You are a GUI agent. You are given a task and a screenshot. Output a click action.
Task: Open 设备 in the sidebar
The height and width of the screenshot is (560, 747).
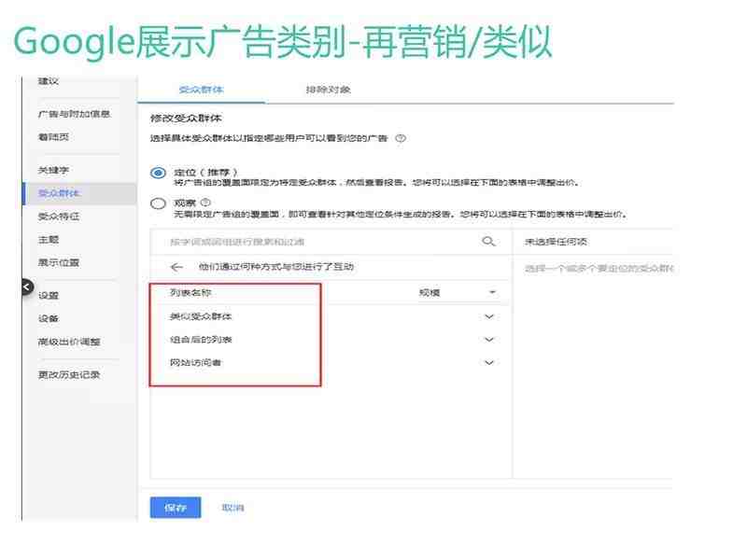pos(49,318)
